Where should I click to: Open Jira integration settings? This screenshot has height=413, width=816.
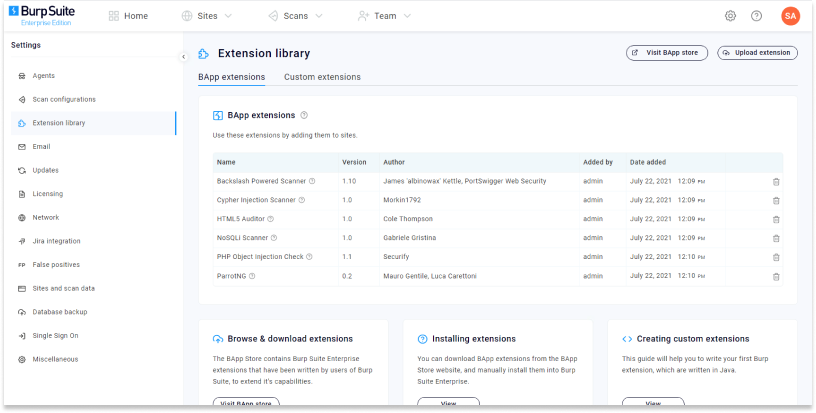tap(94, 241)
